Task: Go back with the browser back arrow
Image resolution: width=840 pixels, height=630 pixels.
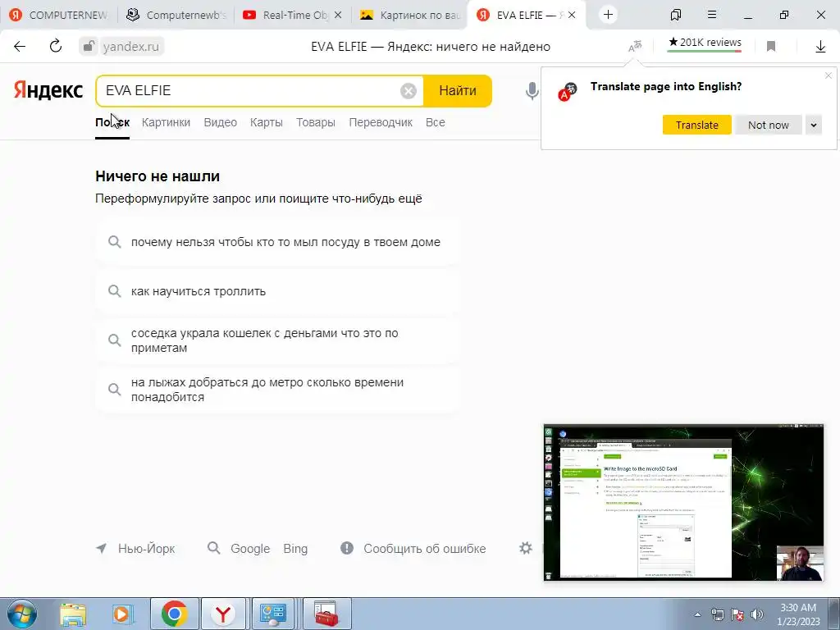Action: [20, 47]
